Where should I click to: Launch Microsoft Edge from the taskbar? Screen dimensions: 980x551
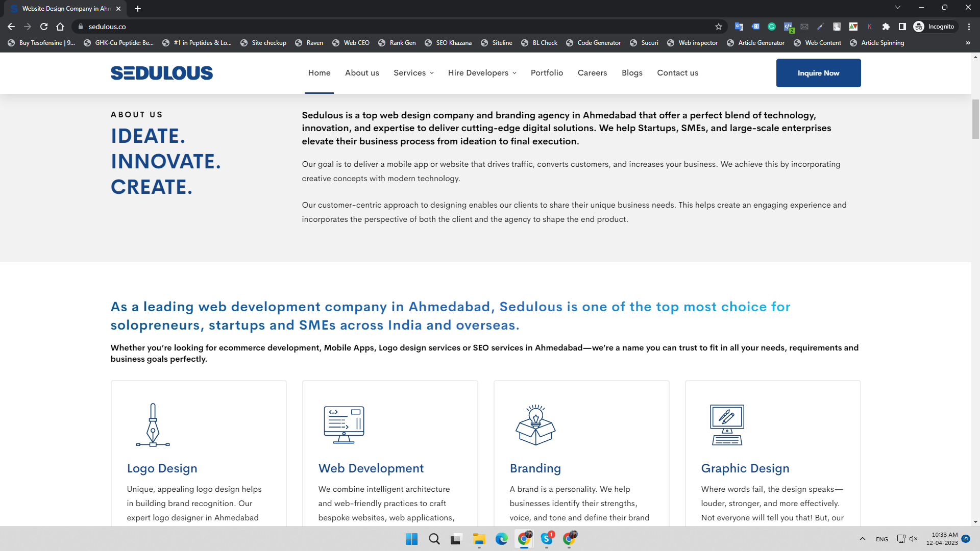coord(501,539)
